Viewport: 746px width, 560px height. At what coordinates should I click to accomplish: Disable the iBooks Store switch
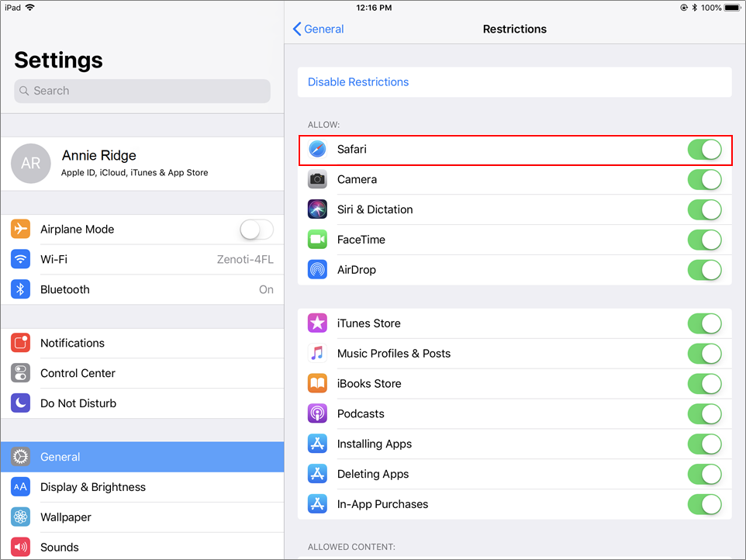[705, 383]
